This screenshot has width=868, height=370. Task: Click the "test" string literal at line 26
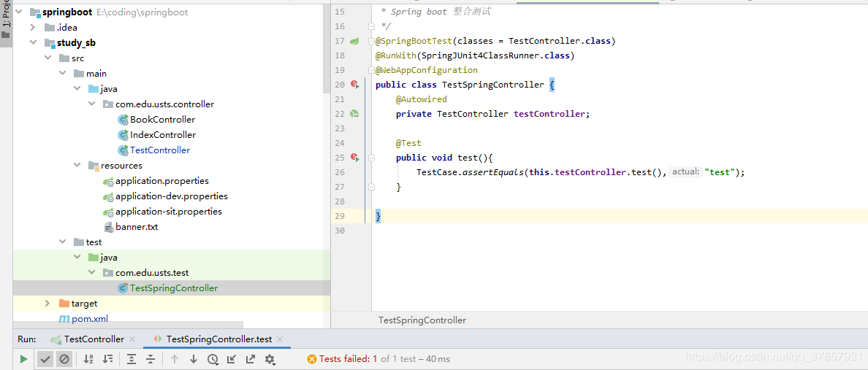pos(720,172)
